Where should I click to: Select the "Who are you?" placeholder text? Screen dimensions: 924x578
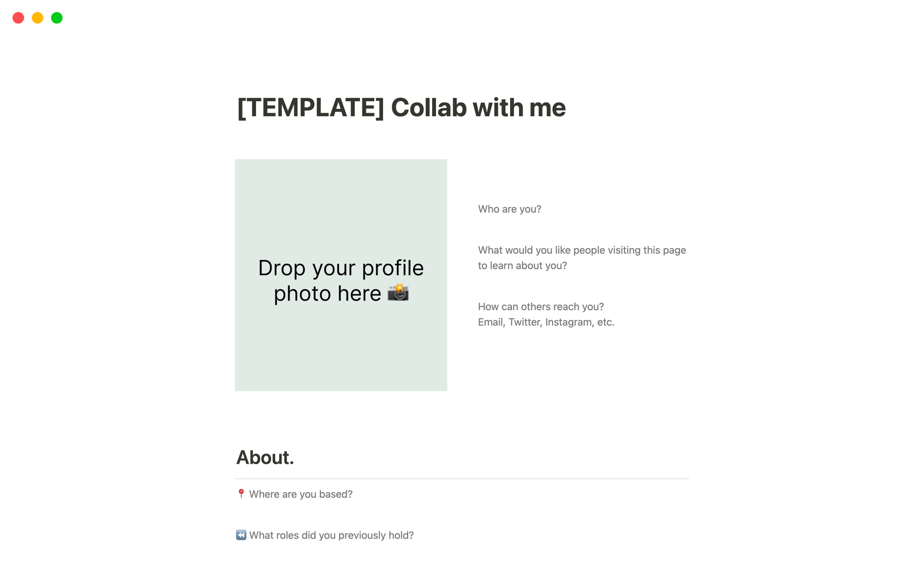tap(509, 209)
